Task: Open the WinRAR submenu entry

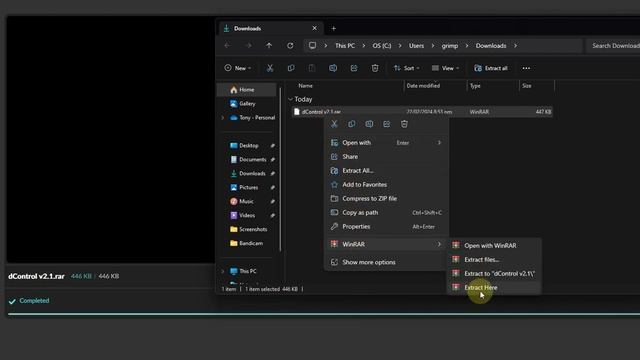Action: point(386,244)
